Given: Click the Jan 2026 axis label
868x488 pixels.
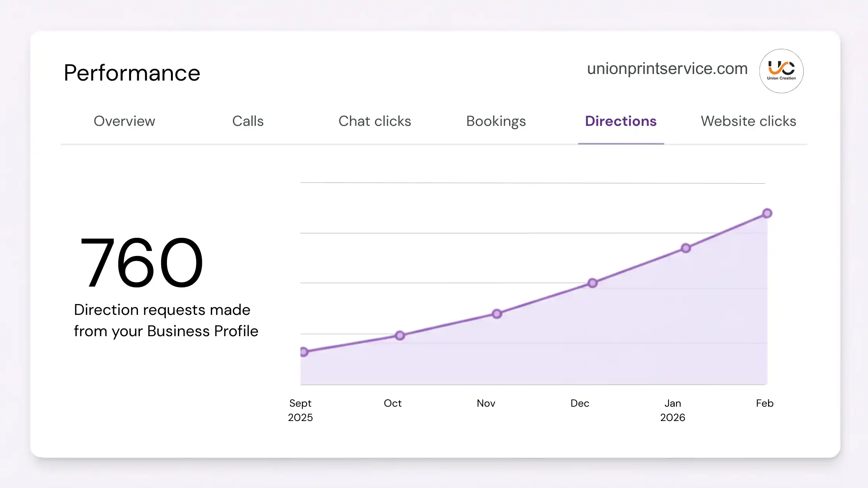Looking at the screenshot, I should point(673,410).
